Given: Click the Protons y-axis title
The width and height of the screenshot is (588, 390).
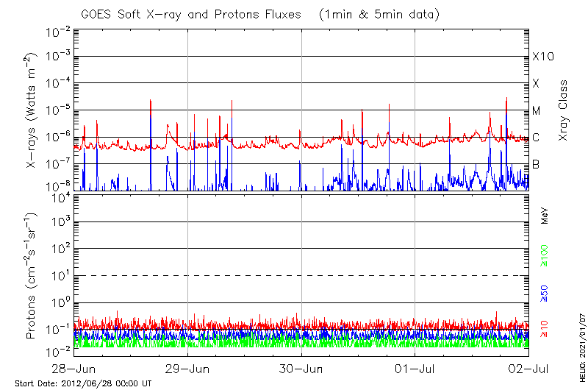Looking at the screenshot, I should pyautogui.click(x=32, y=276).
